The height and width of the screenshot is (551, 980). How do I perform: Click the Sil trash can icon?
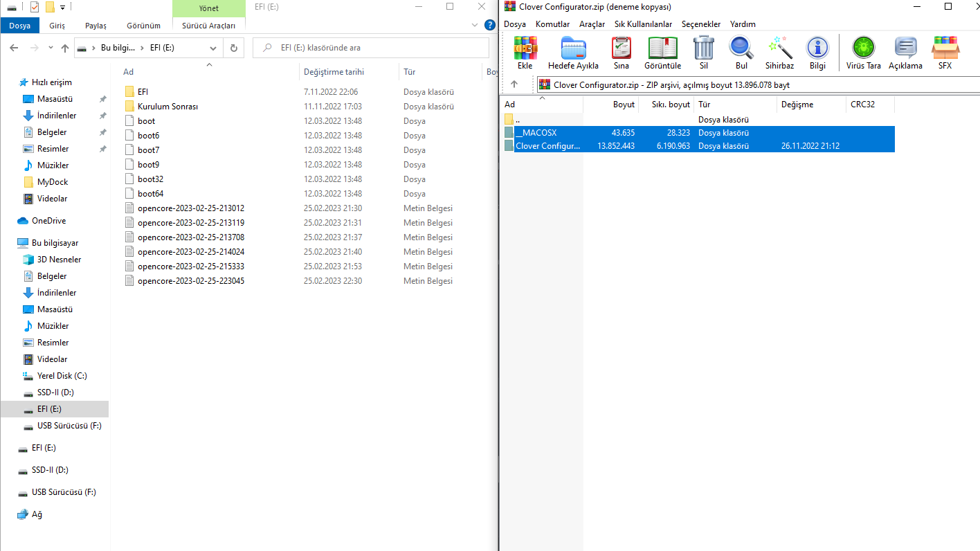point(703,53)
